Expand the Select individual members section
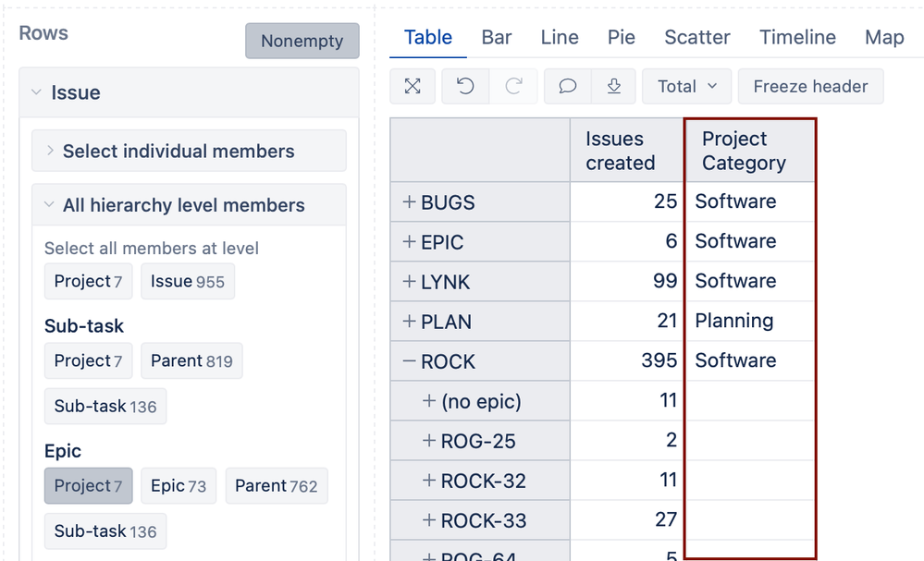This screenshot has height=561, width=924. [x=48, y=151]
